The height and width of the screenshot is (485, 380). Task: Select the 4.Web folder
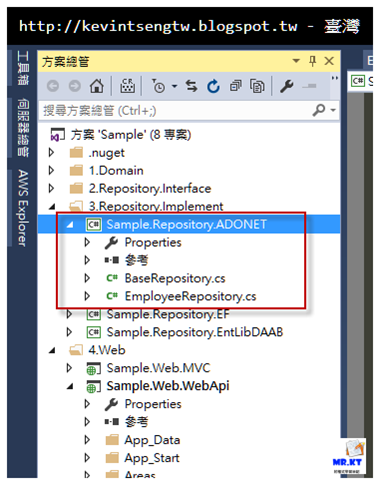[107, 350]
